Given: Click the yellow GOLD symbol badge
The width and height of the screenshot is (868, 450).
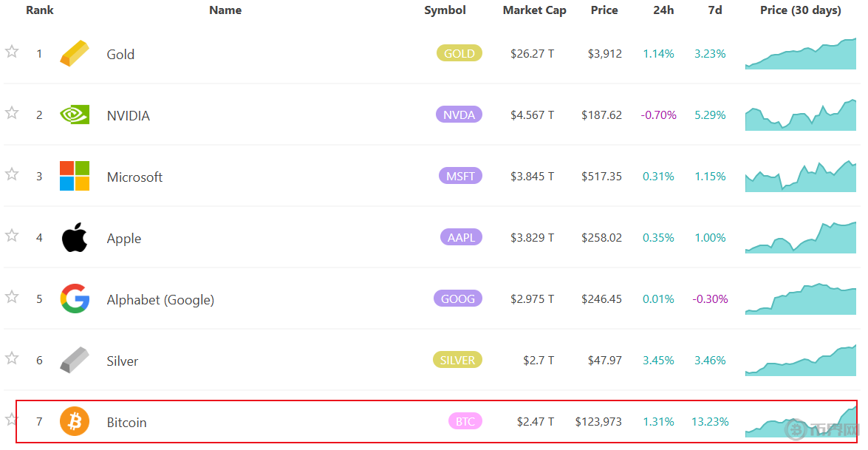Looking at the screenshot, I should pos(459,53).
